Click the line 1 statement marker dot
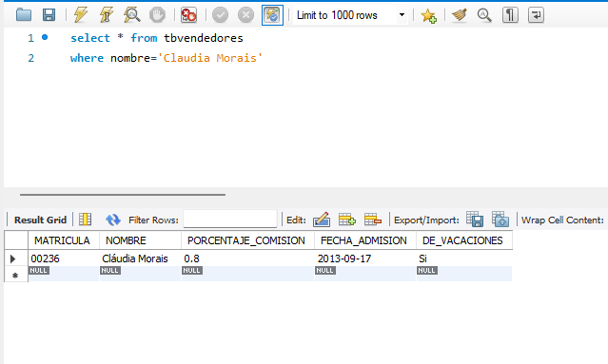This screenshot has width=608, height=364. point(45,37)
